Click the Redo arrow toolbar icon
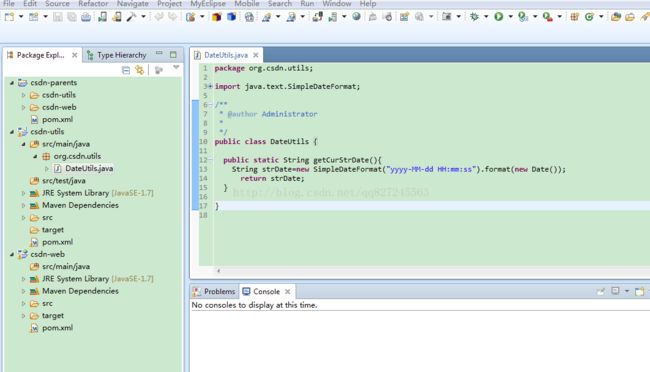Viewport: 650px width, 372px height. (172, 17)
